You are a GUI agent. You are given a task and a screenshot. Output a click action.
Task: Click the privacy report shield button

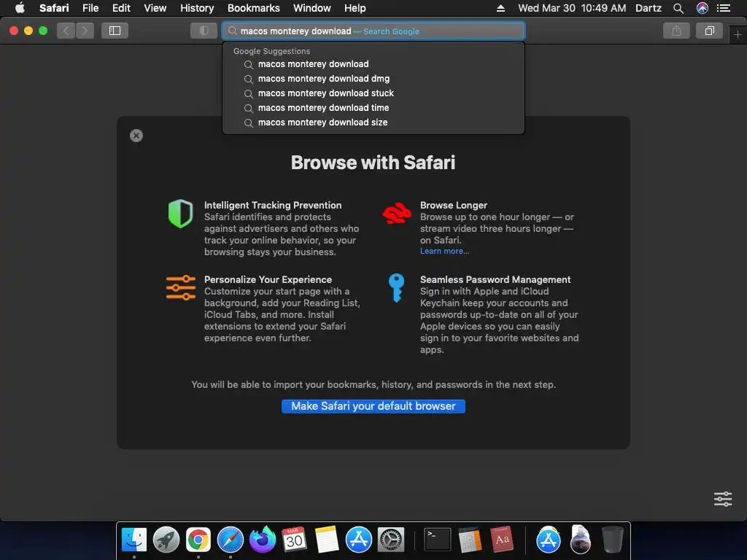coord(204,31)
